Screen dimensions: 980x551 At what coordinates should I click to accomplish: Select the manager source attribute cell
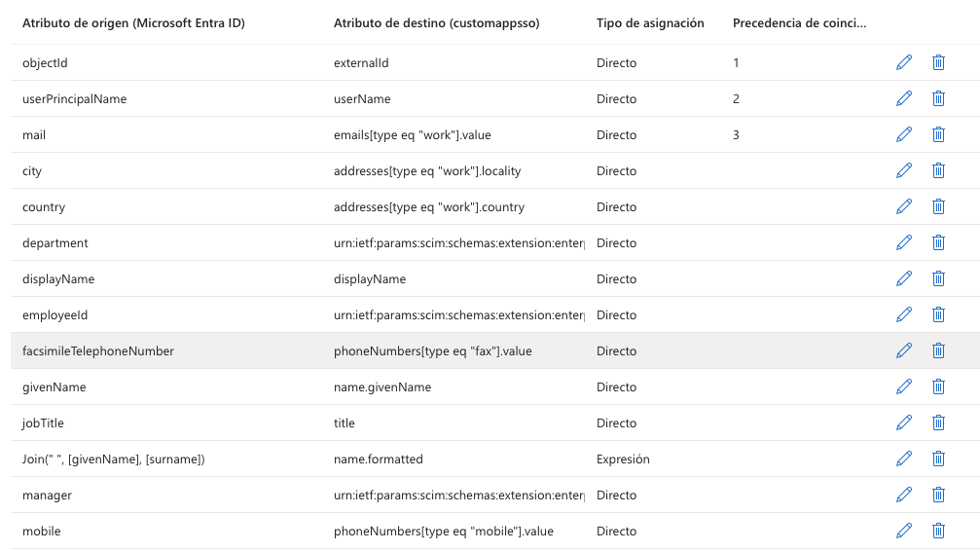tap(47, 496)
